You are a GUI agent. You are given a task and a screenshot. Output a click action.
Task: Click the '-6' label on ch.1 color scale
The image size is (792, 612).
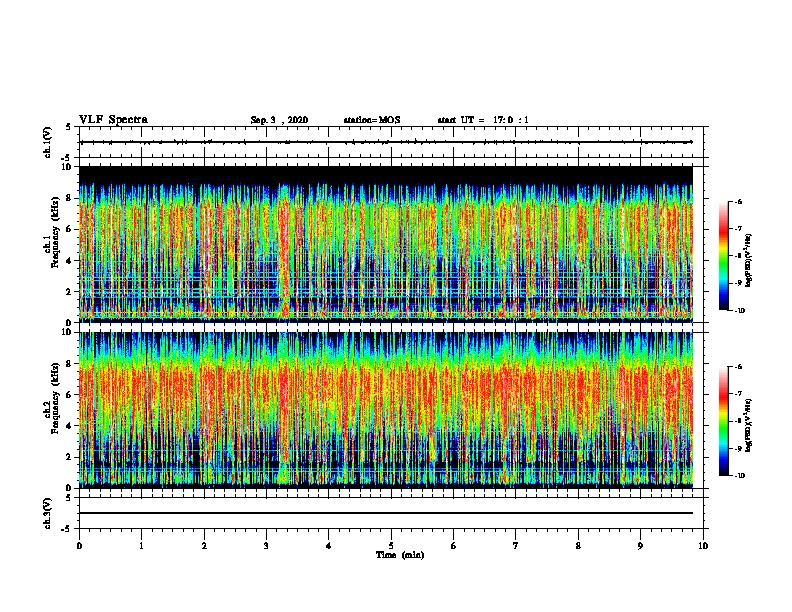click(738, 201)
